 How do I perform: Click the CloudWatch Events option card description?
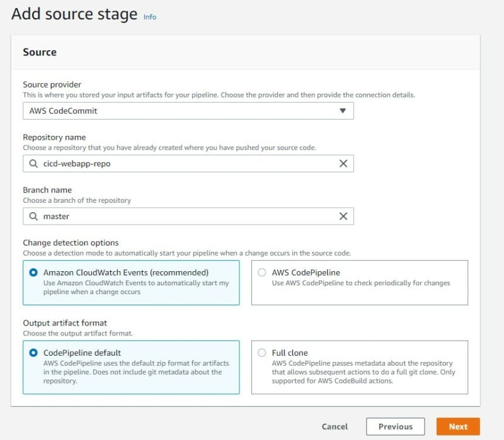[x=136, y=288]
